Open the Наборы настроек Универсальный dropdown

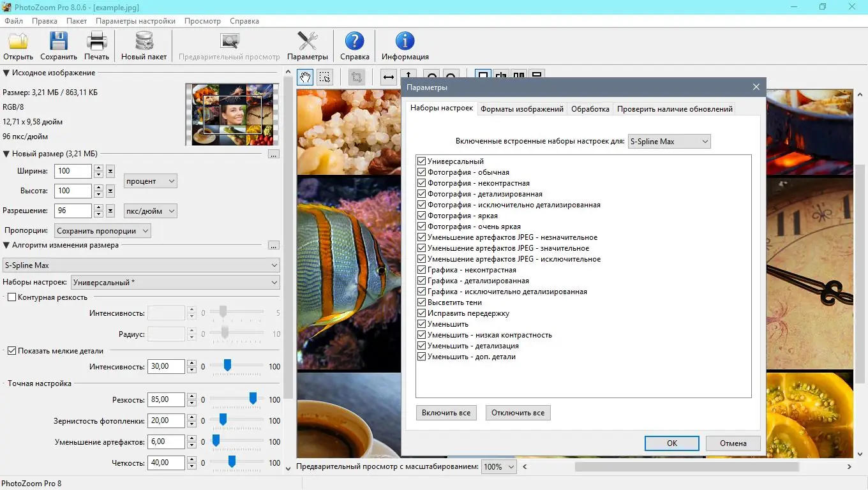(176, 282)
